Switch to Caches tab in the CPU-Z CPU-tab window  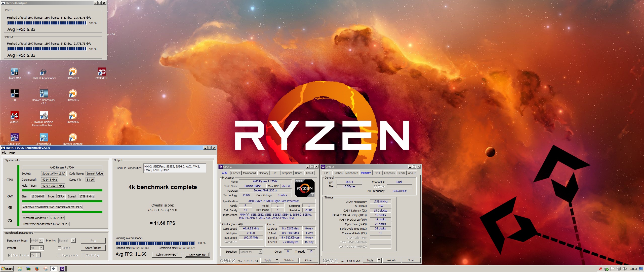pos(236,173)
